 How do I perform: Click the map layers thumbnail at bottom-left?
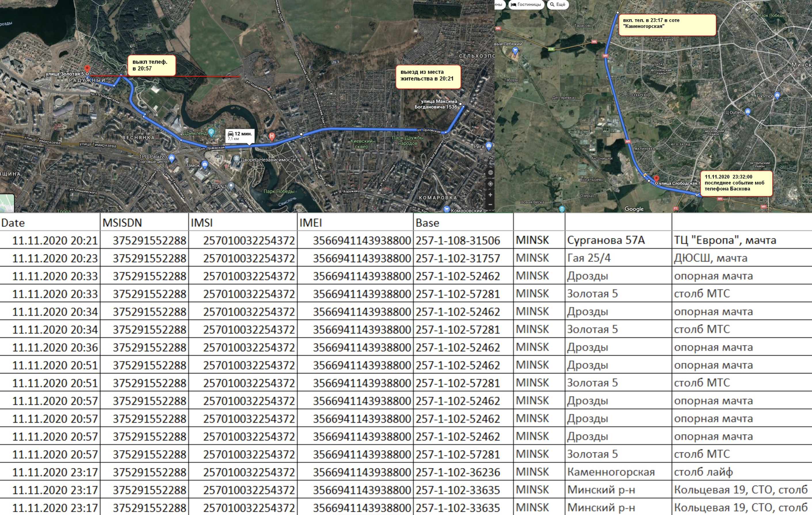[x=7, y=203]
